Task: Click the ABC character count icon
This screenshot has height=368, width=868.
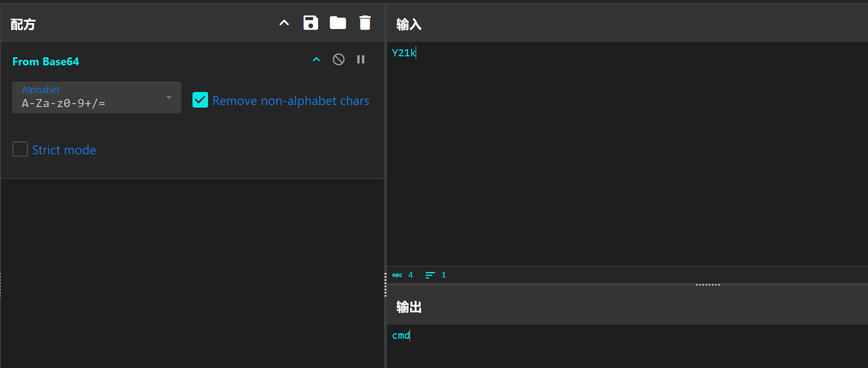Action: coord(397,275)
